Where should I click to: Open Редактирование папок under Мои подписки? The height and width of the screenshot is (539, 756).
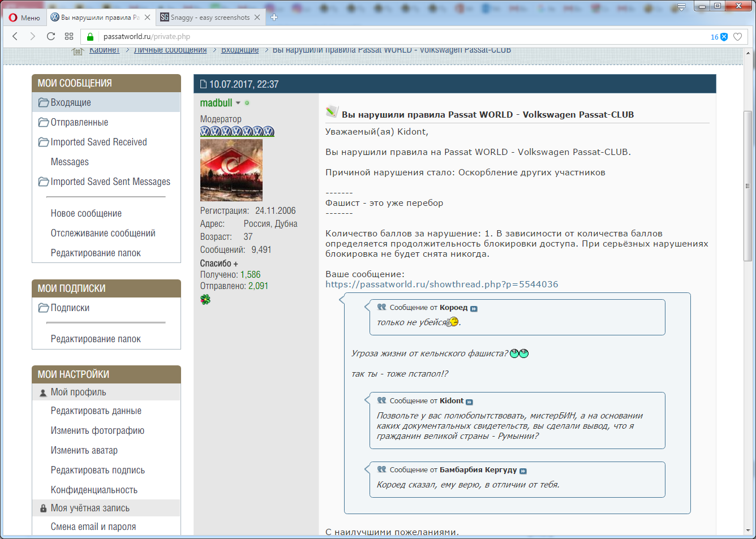(96, 339)
